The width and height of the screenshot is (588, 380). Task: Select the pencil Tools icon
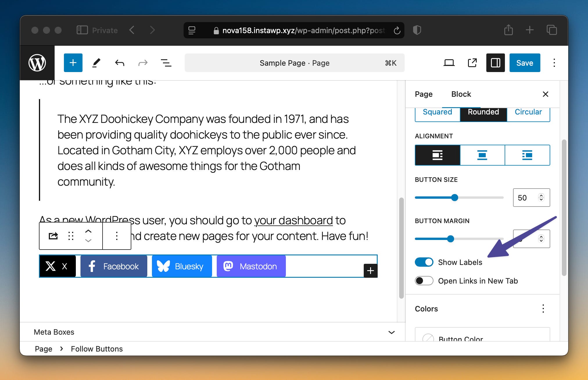tap(96, 63)
